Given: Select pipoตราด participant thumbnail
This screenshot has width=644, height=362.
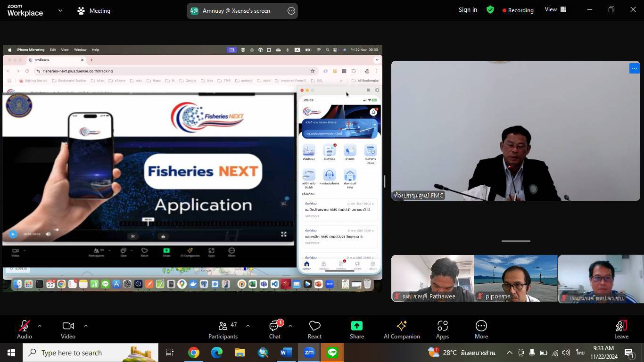Looking at the screenshot, I should (x=516, y=278).
